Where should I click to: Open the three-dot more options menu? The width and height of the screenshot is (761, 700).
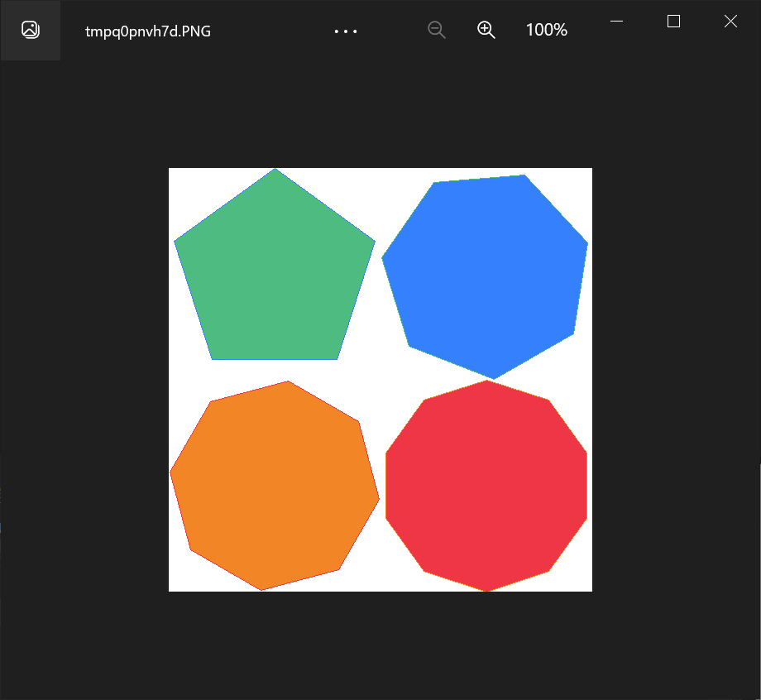[346, 31]
